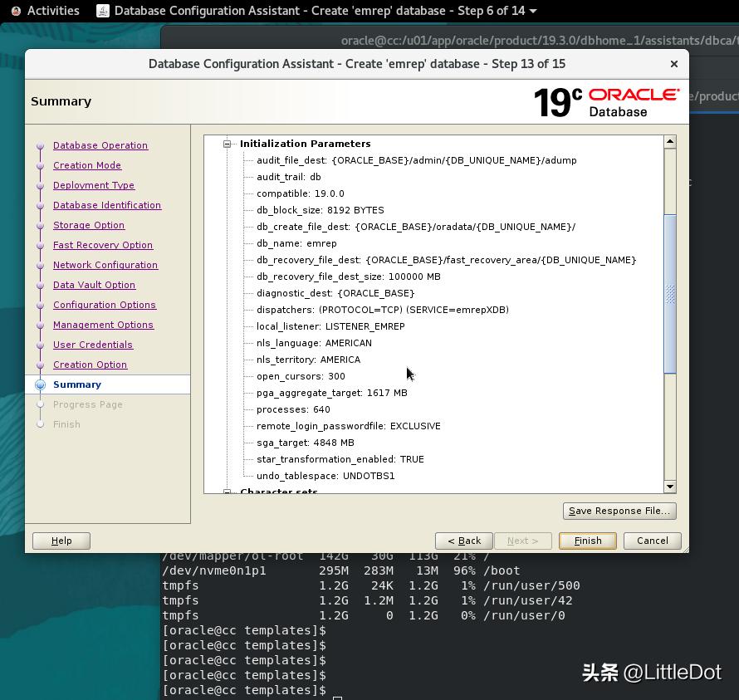Click the Storage Option step bullet
739x700 pixels.
[41, 225]
